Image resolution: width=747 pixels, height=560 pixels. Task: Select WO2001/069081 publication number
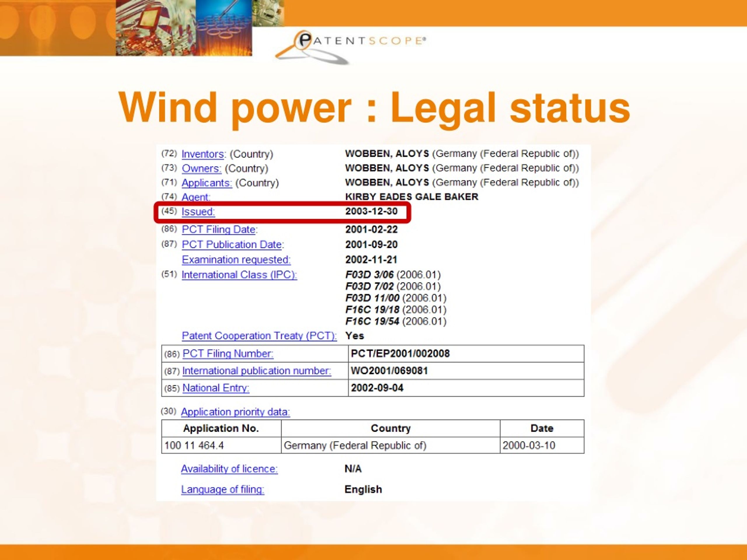(x=389, y=371)
